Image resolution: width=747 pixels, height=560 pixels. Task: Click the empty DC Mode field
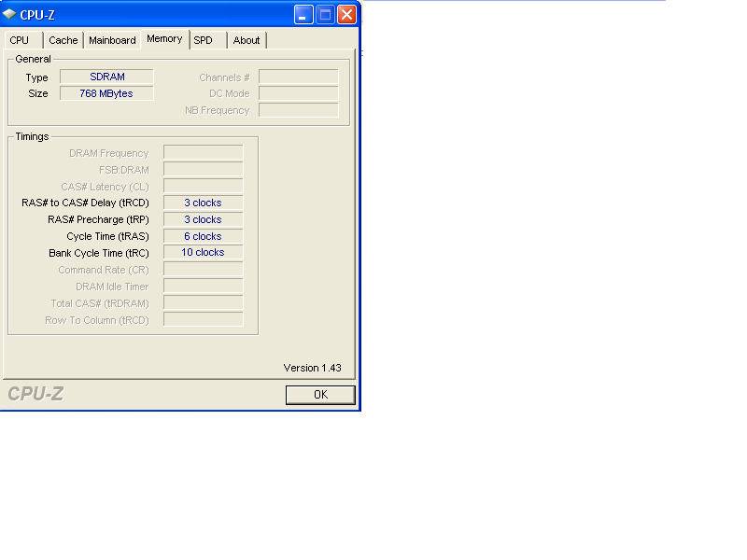(x=298, y=93)
